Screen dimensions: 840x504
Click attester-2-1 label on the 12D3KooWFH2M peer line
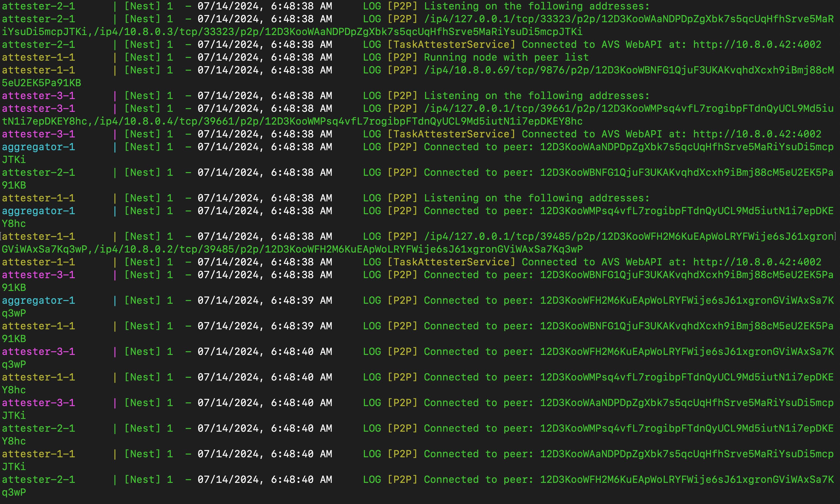pyautogui.click(x=38, y=480)
